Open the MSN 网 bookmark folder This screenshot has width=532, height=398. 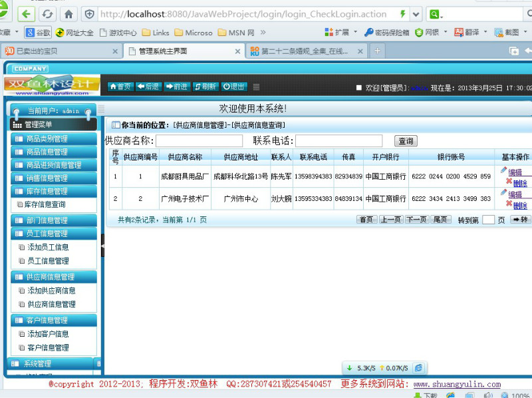click(x=236, y=33)
